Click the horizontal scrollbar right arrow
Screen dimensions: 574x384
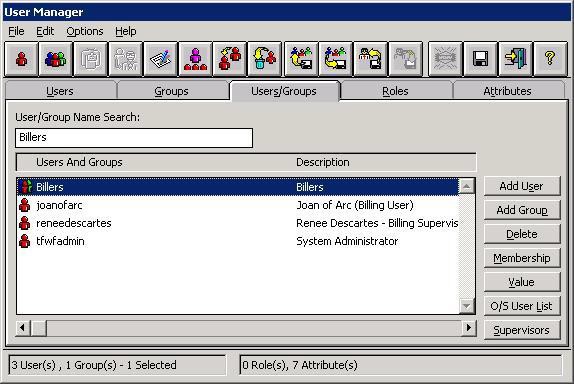point(468,328)
